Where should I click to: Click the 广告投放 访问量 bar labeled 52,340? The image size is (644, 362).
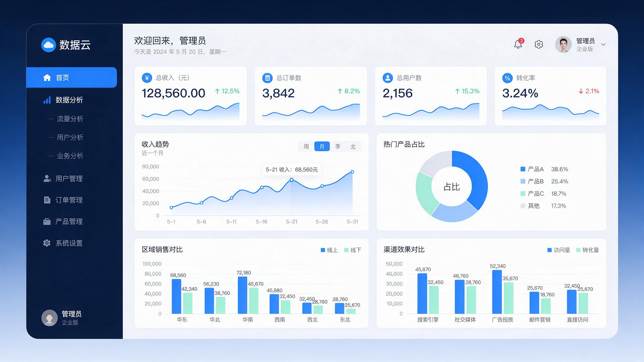click(497, 292)
